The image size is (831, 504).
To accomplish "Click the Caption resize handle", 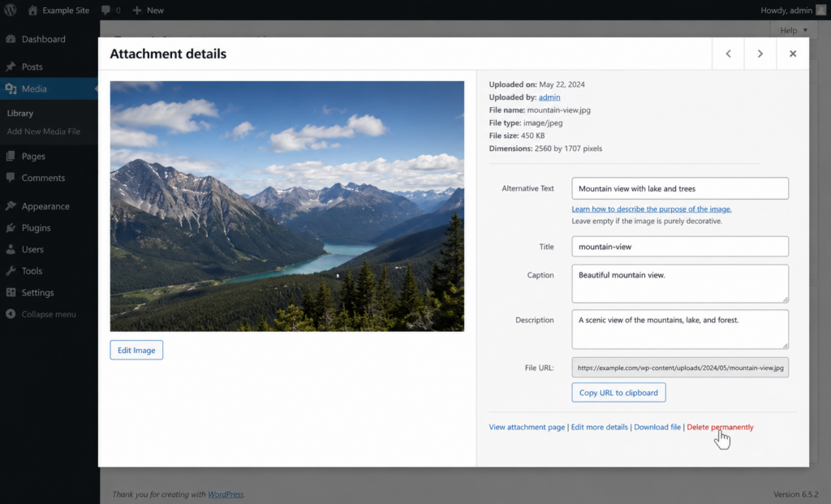I will coord(785,299).
